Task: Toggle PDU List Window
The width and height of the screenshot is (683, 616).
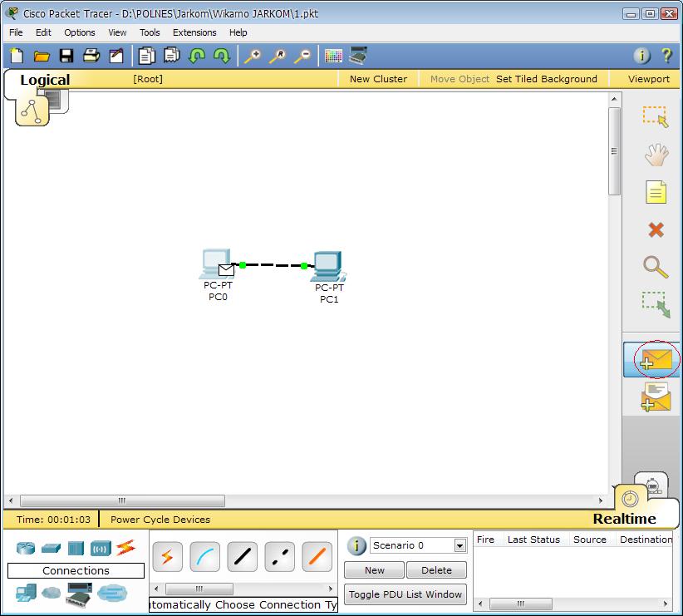Action: click(405, 594)
